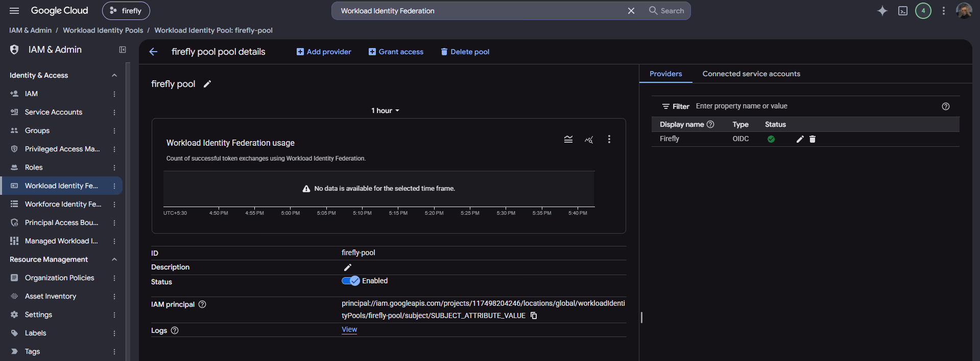Open Display name column help icon
Image resolution: width=980 pixels, height=361 pixels.
tap(710, 124)
